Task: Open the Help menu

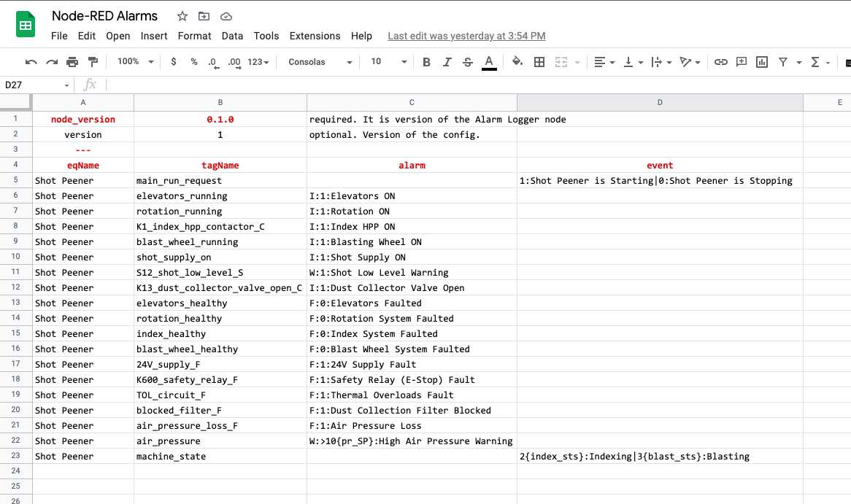Action: [361, 36]
